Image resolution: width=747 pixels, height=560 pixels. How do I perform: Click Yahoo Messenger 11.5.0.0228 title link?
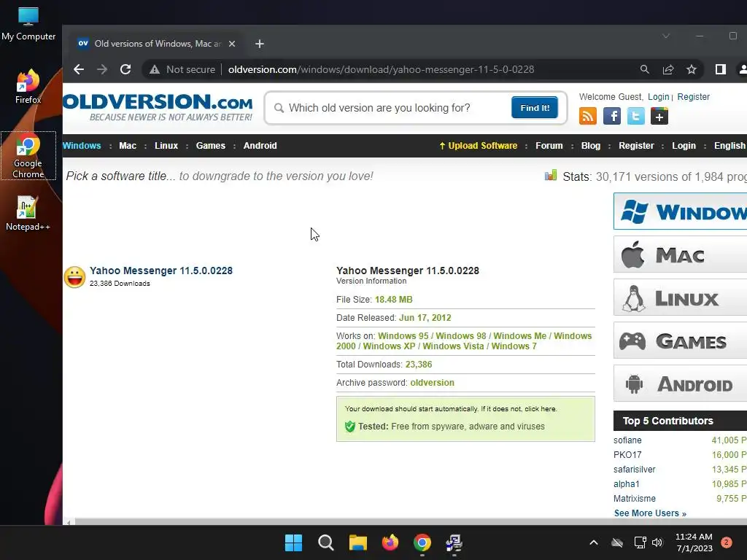point(161,271)
